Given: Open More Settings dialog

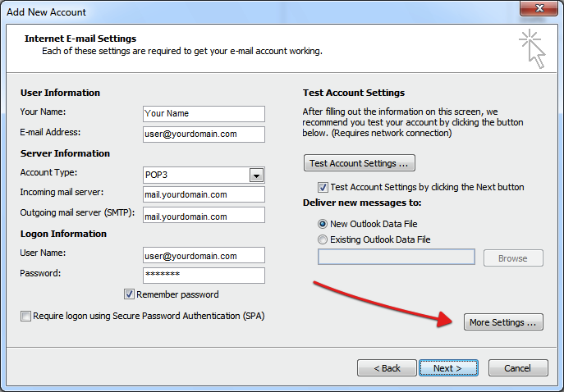Looking at the screenshot, I should 503,322.
